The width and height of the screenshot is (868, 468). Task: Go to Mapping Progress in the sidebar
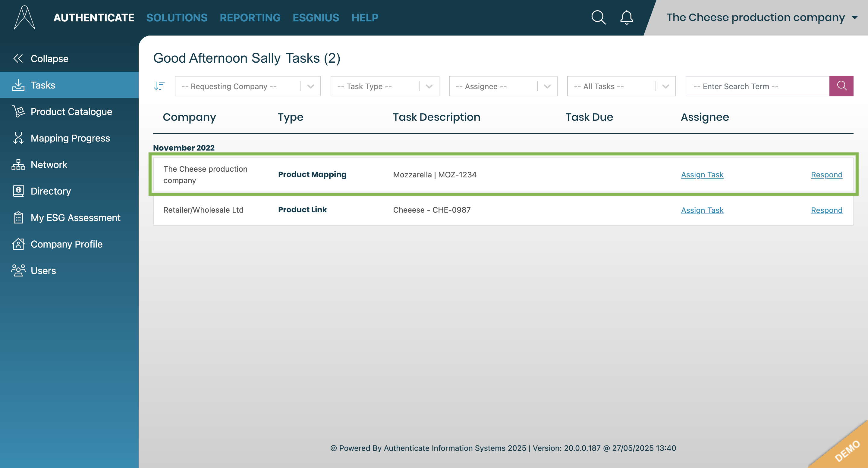(70, 138)
